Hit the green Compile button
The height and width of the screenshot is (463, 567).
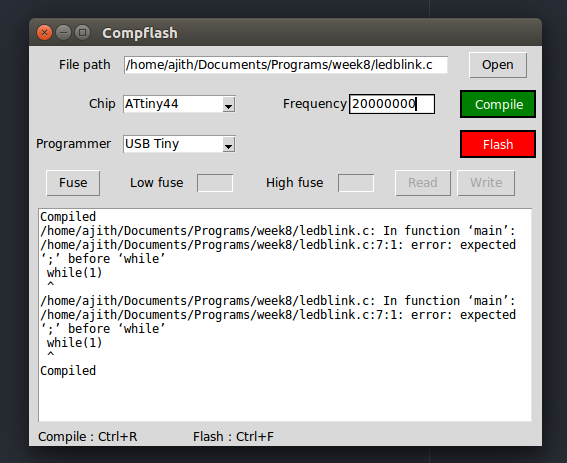point(498,104)
